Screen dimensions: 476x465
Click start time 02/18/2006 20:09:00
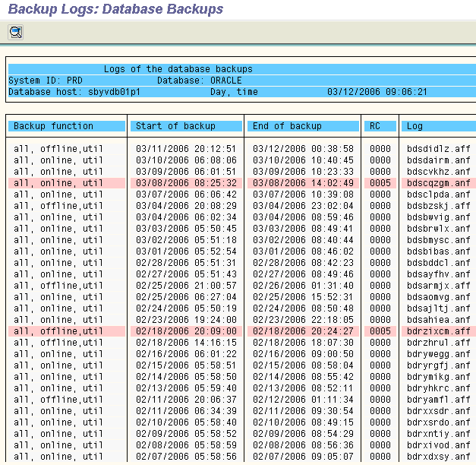point(186,331)
